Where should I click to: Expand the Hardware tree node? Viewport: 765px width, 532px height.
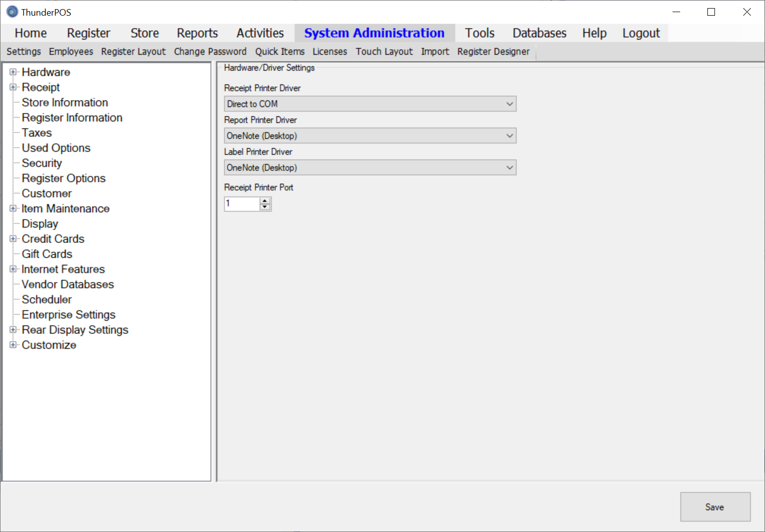(13, 72)
